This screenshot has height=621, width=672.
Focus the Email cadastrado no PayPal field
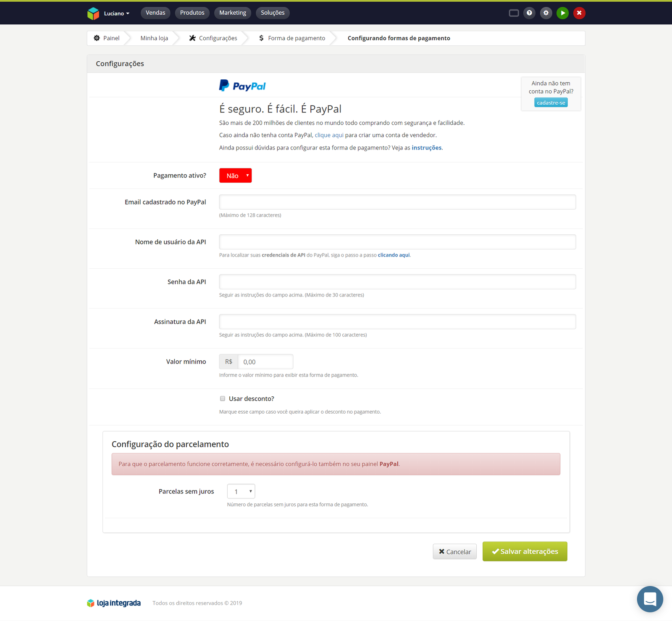(397, 202)
